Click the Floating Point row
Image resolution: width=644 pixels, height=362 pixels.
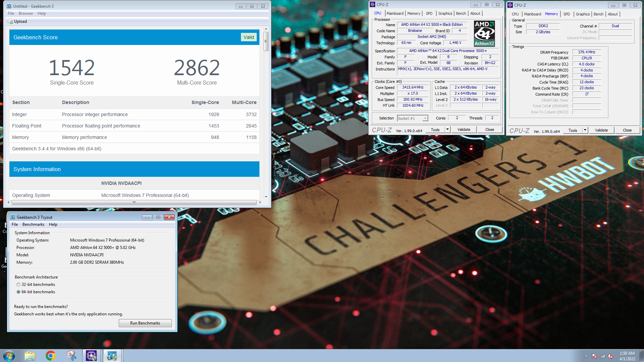134,126
